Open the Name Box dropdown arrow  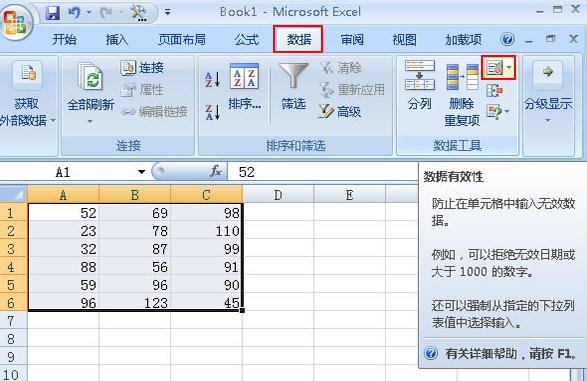(141, 172)
